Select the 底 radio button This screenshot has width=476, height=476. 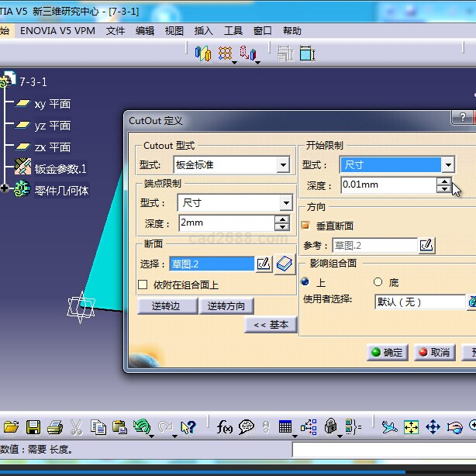[378, 282]
